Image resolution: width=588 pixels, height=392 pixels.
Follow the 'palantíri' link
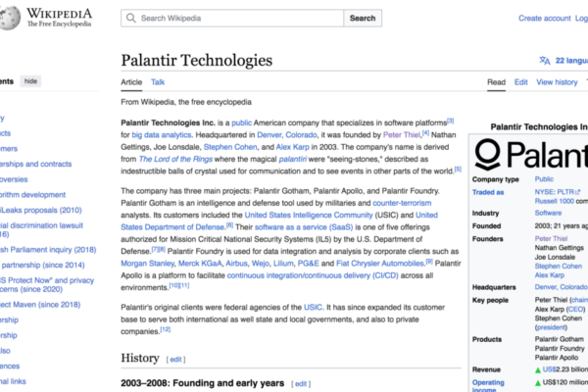pyautogui.click(x=292, y=159)
